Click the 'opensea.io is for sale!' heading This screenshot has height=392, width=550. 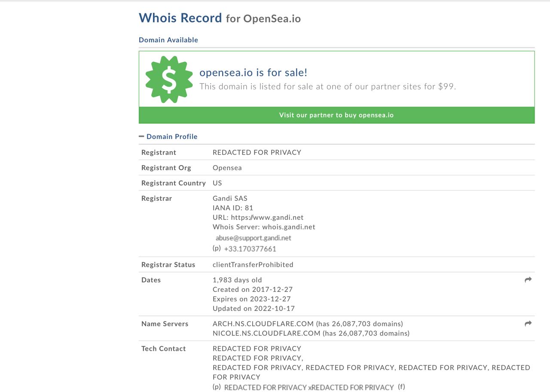254,72
